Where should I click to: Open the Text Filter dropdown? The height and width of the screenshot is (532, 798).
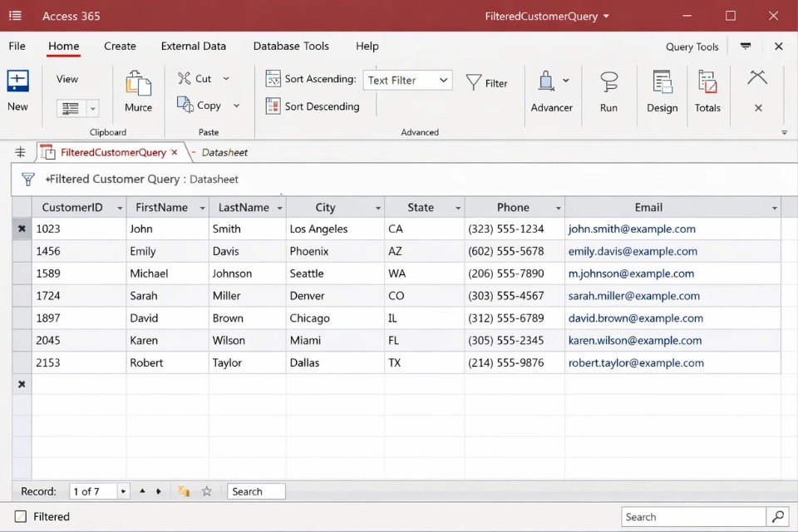pos(443,80)
